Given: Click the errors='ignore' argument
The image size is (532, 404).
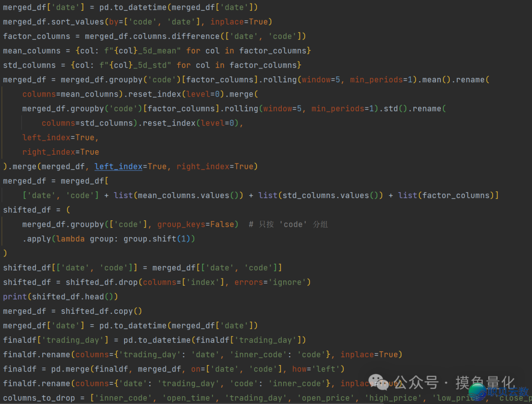Looking at the screenshot, I should (272, 282).
